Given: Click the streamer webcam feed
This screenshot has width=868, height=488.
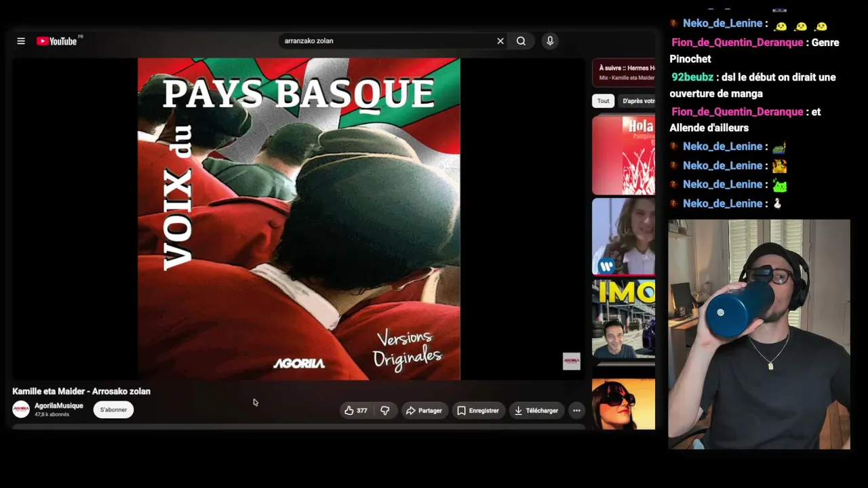Looking at the screenshot, I should (x=759, y=333).
